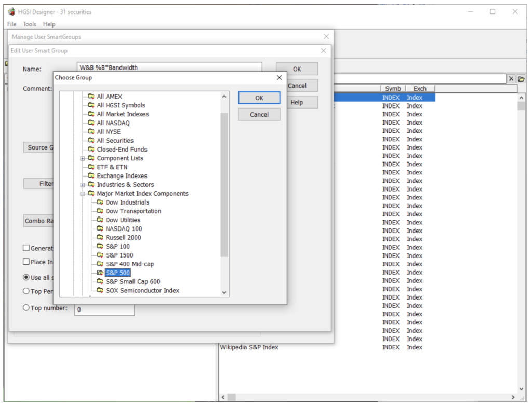This screenshot has width=532, height=406.
Task: Click the Choose Group tree scrollbar thumb
Action: pyautogui.click(x=224, y=185)
